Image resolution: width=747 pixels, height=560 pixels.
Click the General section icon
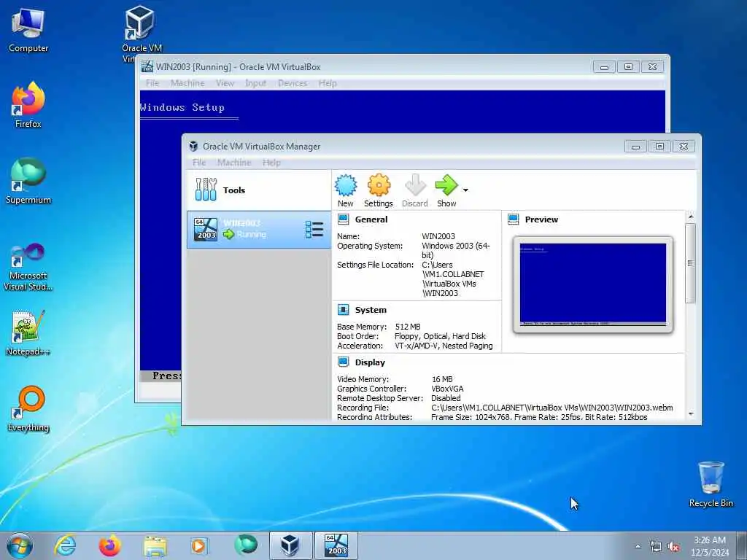click(x=343, y=219)
